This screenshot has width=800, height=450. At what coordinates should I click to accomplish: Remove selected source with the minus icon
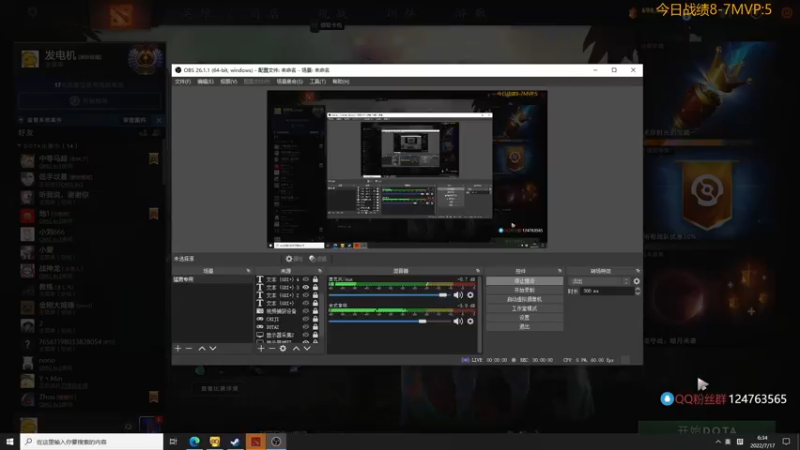coord(272,348)
